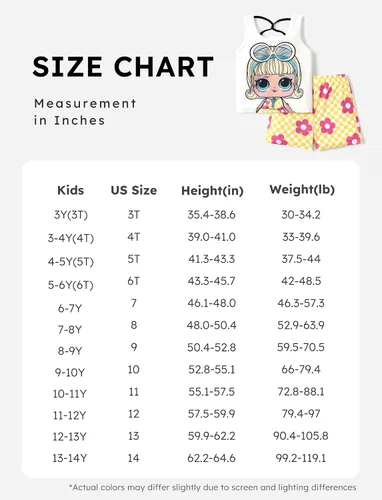Click the 3Y(3T) row label
Screen dimensions: 382x500
pyautogui.click(x=71, y=215)
